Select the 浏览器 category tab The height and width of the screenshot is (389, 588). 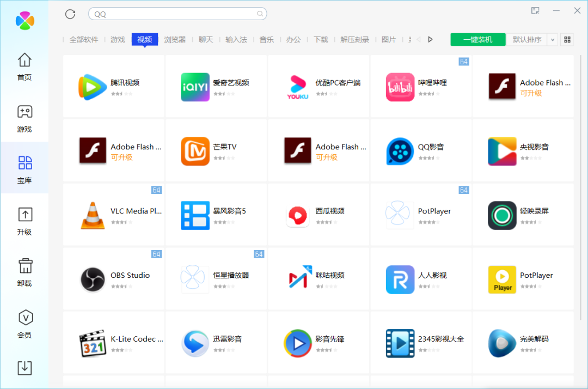tap(175, 39)
